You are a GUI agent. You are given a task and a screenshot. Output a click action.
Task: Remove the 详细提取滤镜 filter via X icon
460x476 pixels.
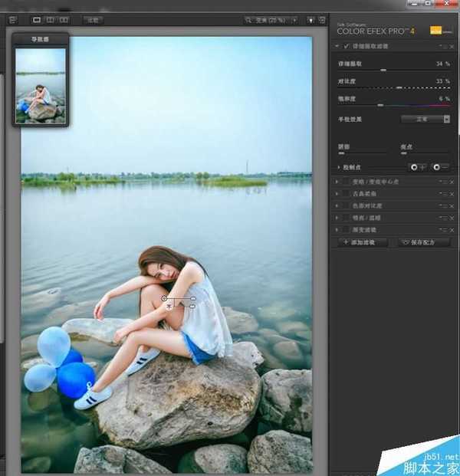coord(452,47)
